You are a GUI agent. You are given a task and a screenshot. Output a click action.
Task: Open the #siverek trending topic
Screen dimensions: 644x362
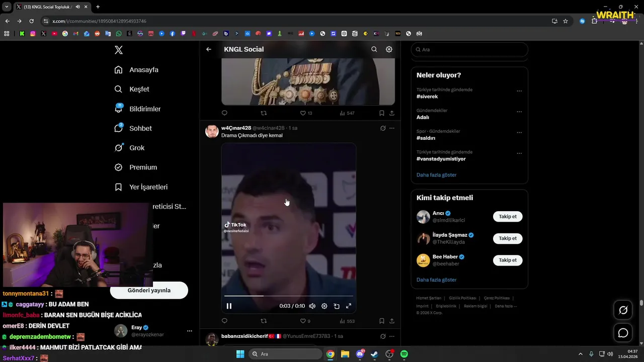(x=427, y=97)
